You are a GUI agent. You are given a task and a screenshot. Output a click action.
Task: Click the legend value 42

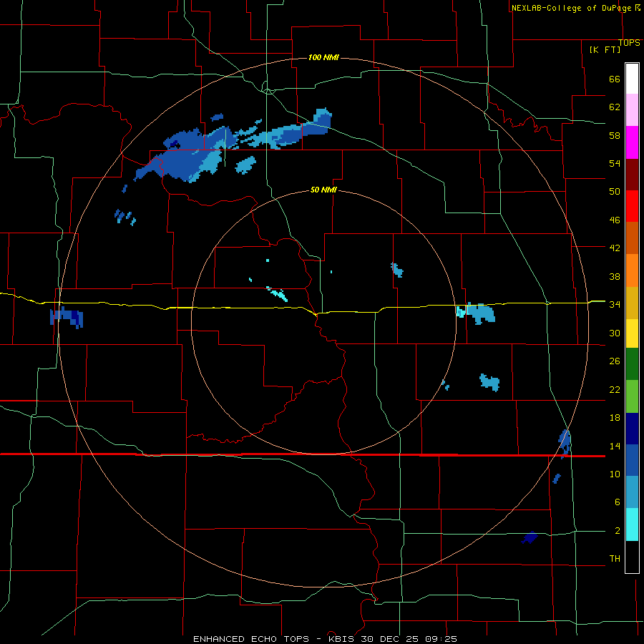[615, 248]
